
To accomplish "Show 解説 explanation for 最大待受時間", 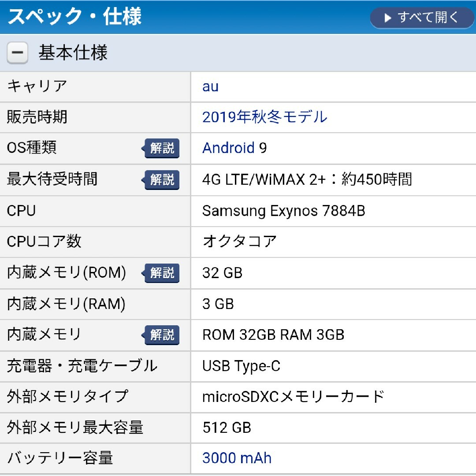I will [x=161, y=180].
